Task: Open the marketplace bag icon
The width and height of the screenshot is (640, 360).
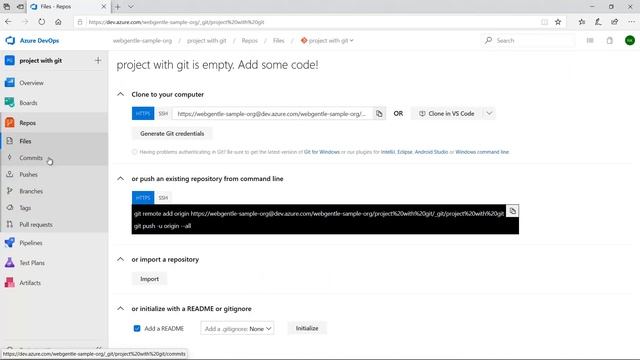Action: [609, 40]
